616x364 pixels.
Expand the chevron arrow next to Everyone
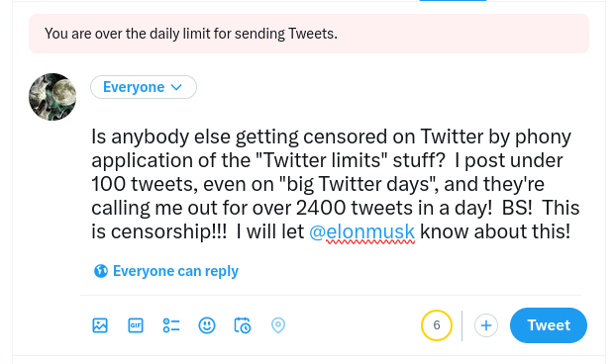pos(176,87)
